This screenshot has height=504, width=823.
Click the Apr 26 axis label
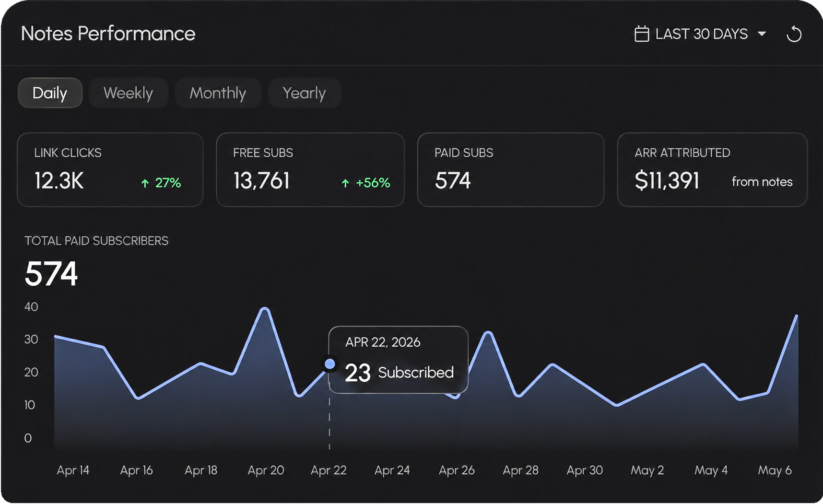(457, 470)
